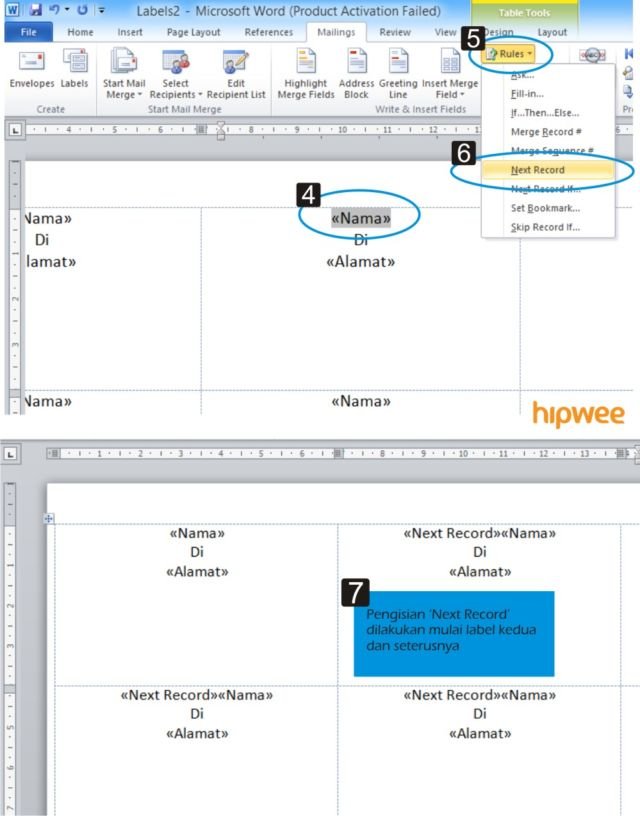Redo the action using the quick access Redo icon

click(x=82, y=9)
